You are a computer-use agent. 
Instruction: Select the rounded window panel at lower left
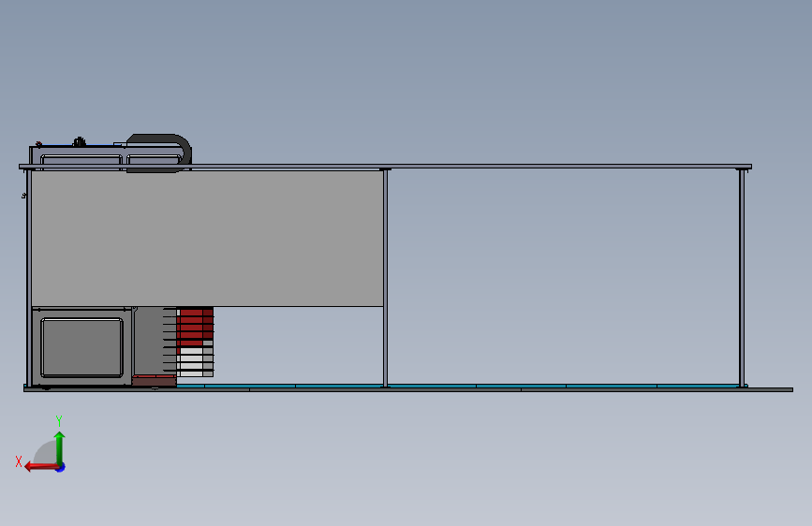tap(81, 347)
